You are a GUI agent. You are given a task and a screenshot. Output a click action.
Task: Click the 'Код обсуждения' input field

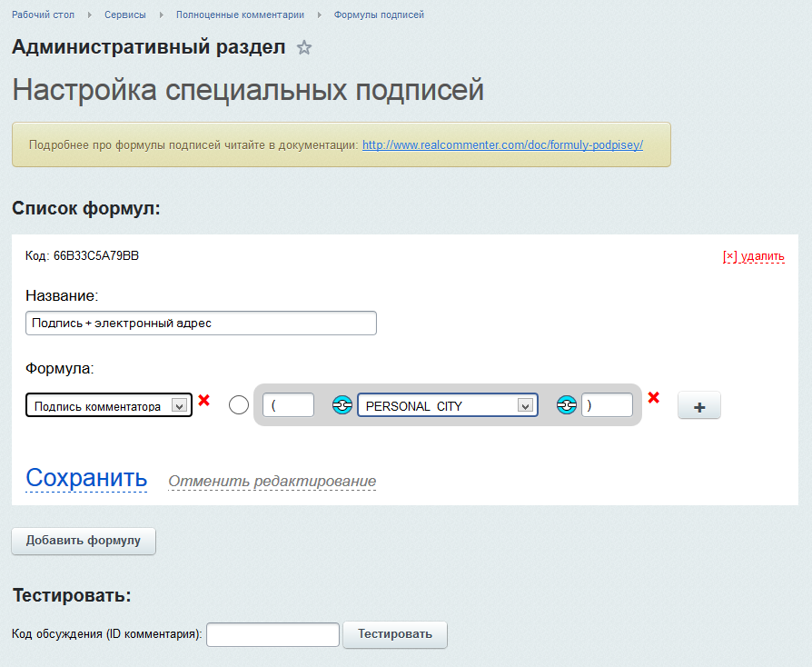[272, 634]
